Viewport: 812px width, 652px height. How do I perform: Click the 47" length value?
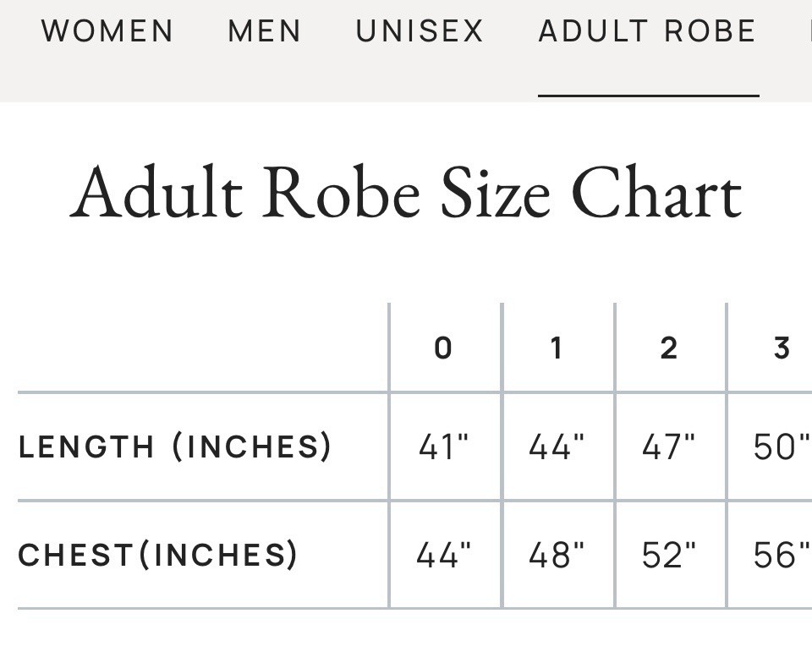669,447
